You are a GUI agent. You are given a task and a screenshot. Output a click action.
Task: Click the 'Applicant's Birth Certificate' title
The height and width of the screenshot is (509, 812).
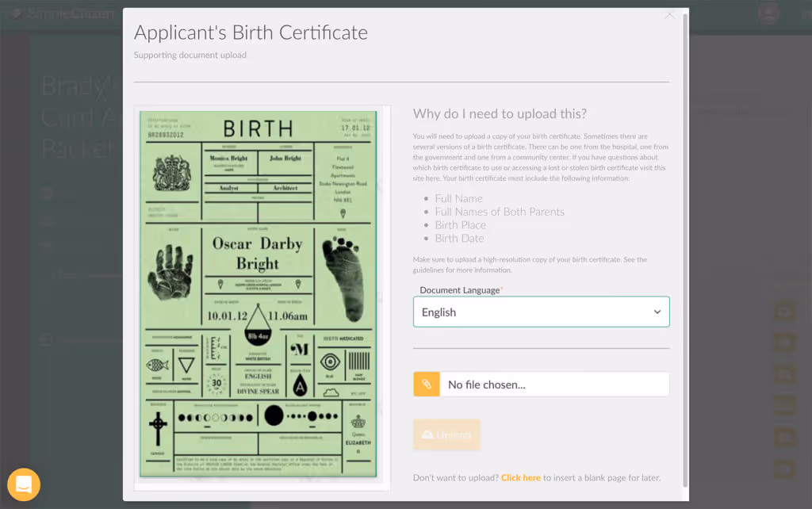251,33
